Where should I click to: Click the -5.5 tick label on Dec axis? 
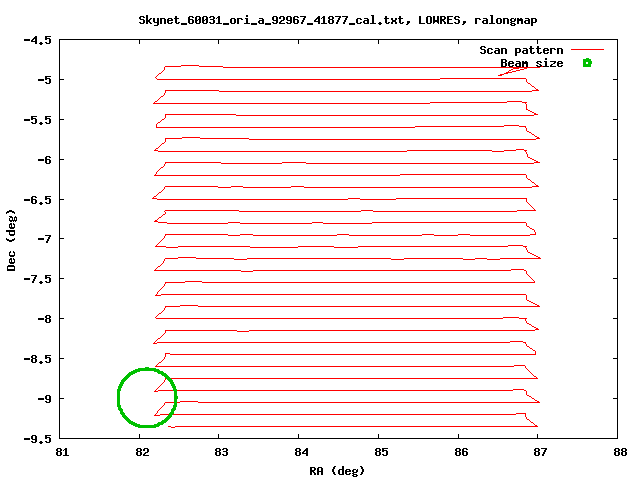37,120
